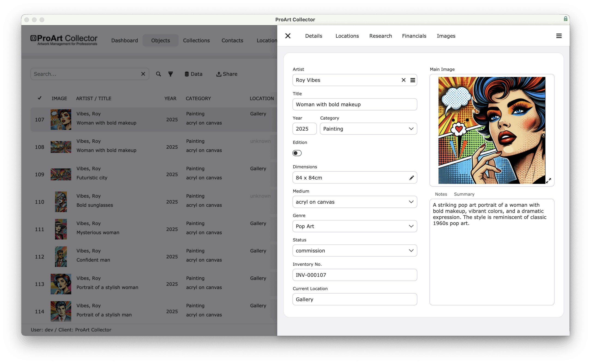Open thumbnail of Confident man
Screen dimensions: 591x364
[61, 257]
